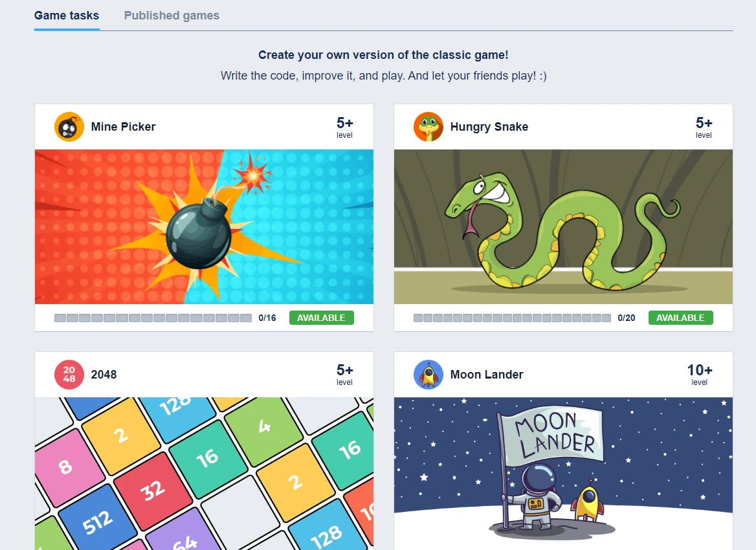Switch to the Published games tab
The height and width of the screenshot is (550, 756).
point(172,16)
